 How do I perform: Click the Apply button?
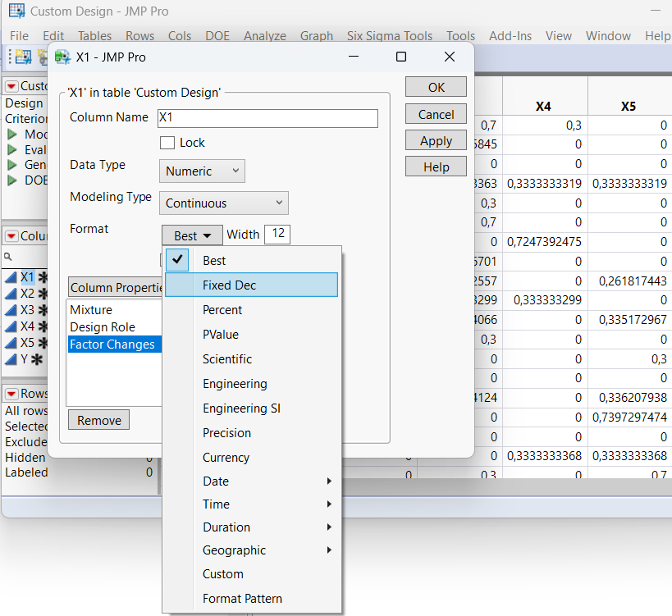[436, 140]
